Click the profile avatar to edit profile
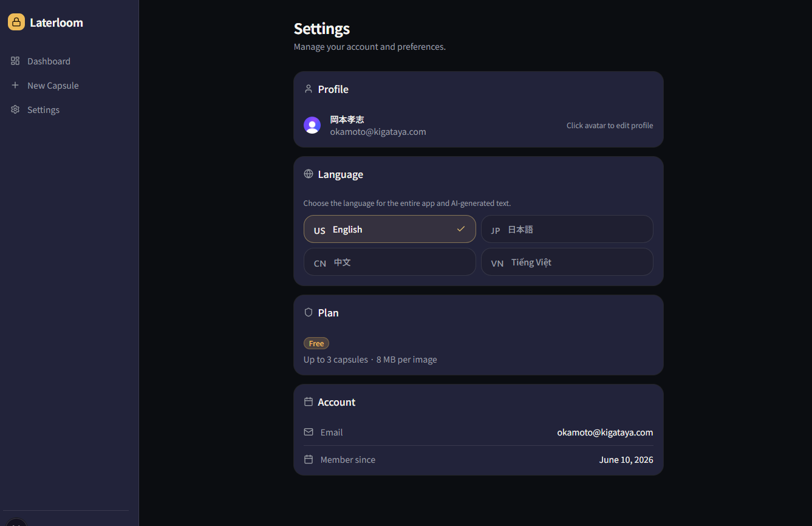 pyautogui.click(x=312, y=125)
